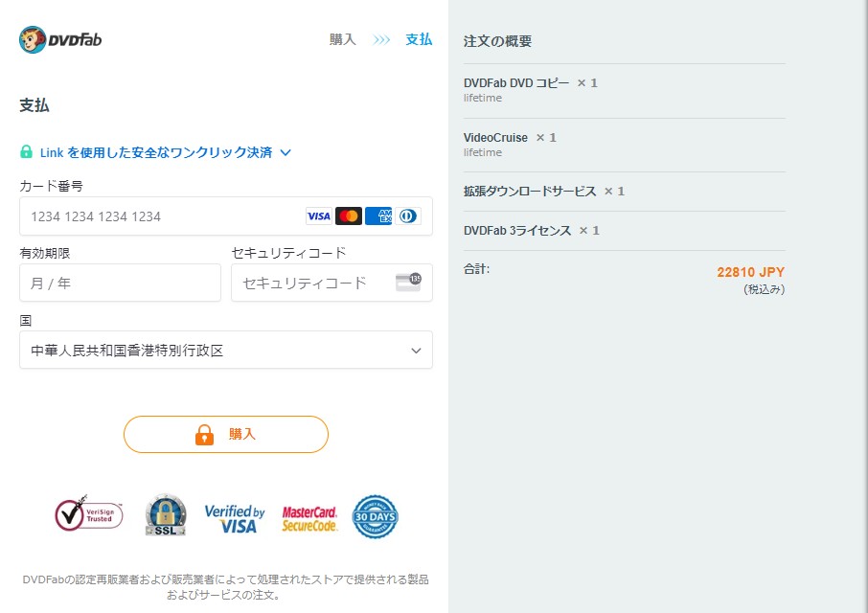Click the 国 label
868x613 pixels.
click(26, 321)
